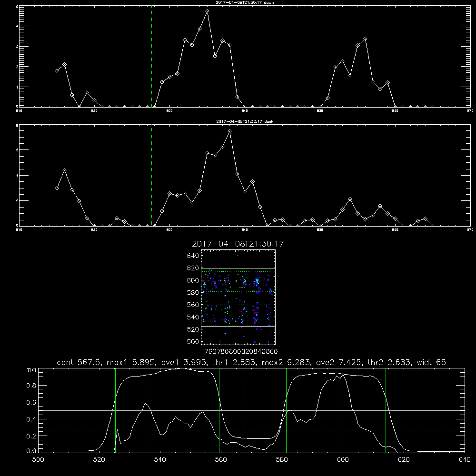This screenshot has width=476, height=476.
Task: Click heatmap y-axis label 540
Action: point(193,317)
